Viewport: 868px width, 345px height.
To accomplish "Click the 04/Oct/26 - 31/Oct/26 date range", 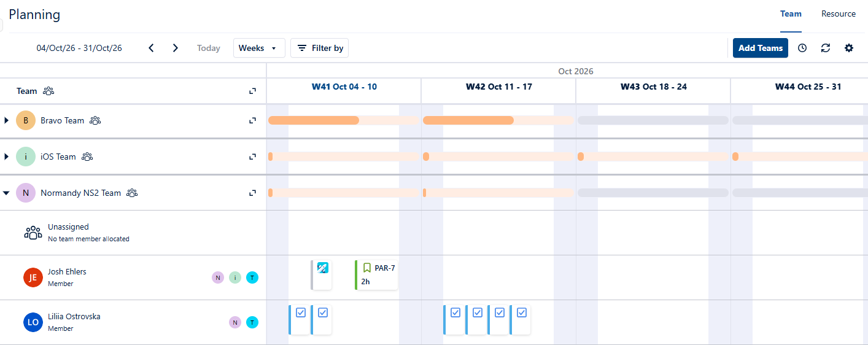I will 79,48.
